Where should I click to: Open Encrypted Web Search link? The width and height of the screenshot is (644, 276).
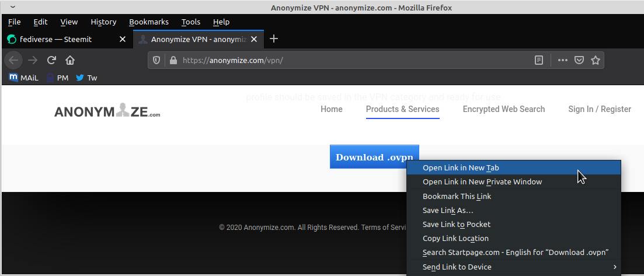(x=503, y=109)
